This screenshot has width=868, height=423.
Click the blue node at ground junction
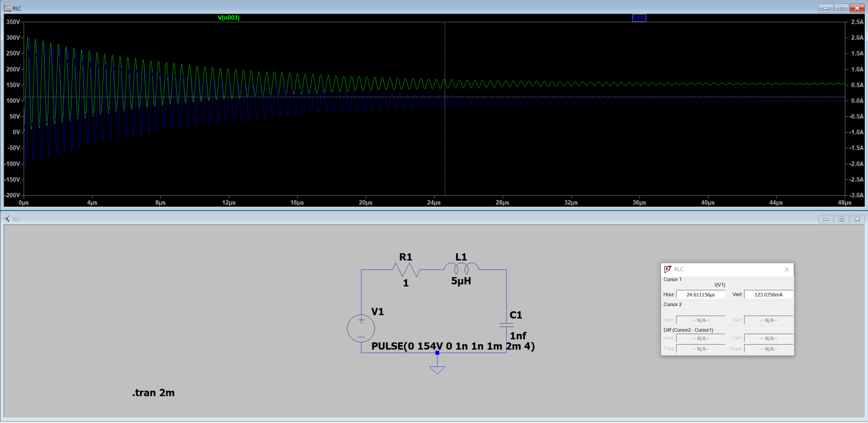pyautogui.click(x=437, y=352)
